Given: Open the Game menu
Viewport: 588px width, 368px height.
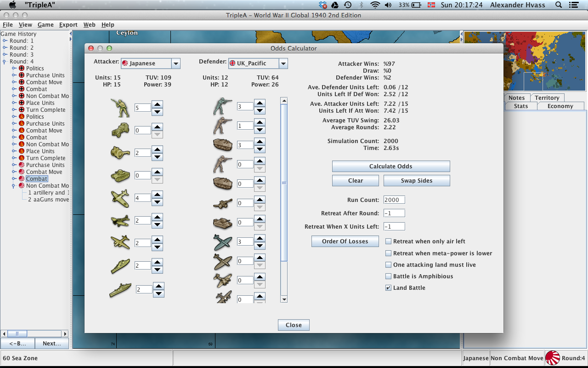Looking at the screenshot, I should coord(45,24).
